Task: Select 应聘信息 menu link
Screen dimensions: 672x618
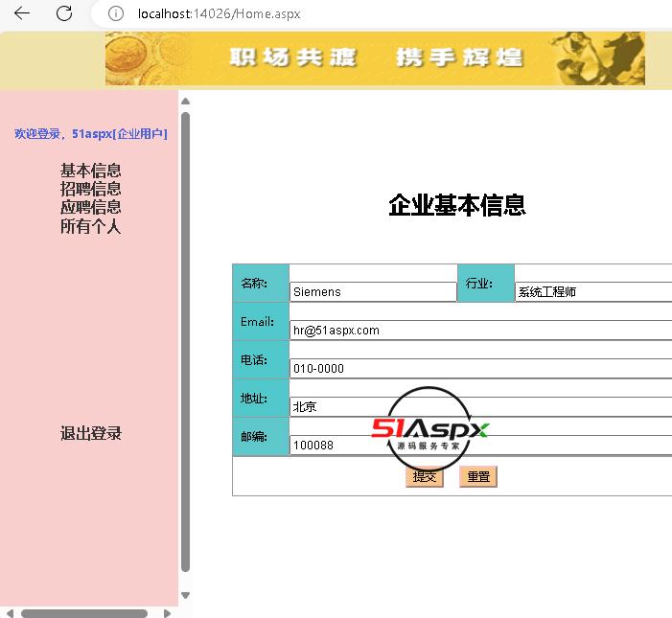Action: pyautogui.click(x=91, y=207)
